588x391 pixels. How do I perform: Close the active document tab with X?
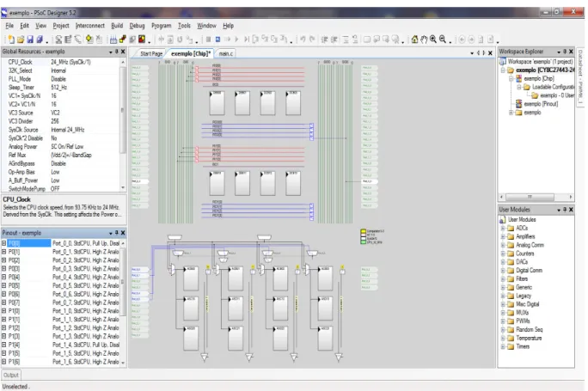(x=490, y=53)
